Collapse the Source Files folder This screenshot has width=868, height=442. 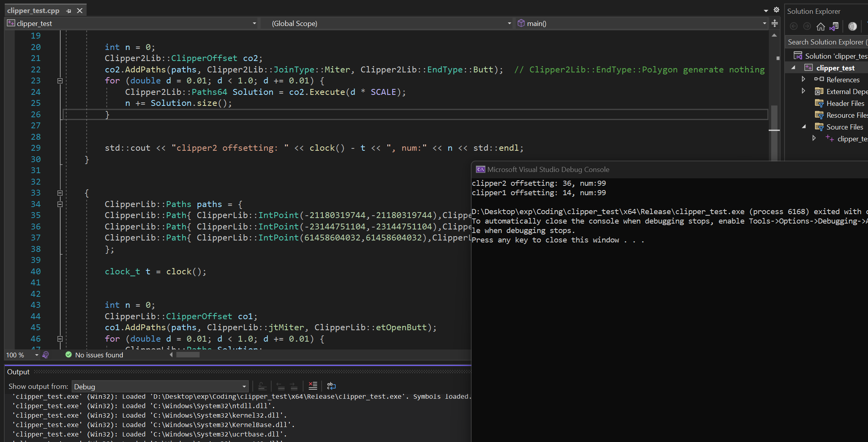point(804,127)
